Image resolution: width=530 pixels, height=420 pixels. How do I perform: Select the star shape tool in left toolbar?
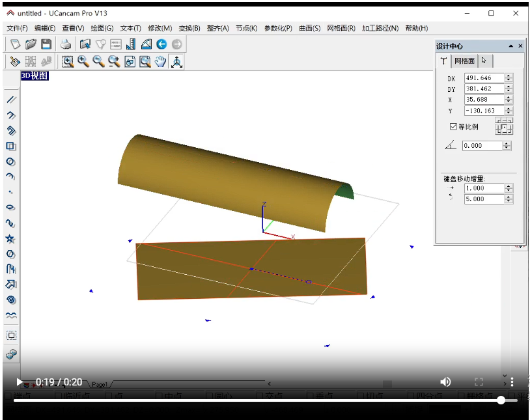coord(10,239)
